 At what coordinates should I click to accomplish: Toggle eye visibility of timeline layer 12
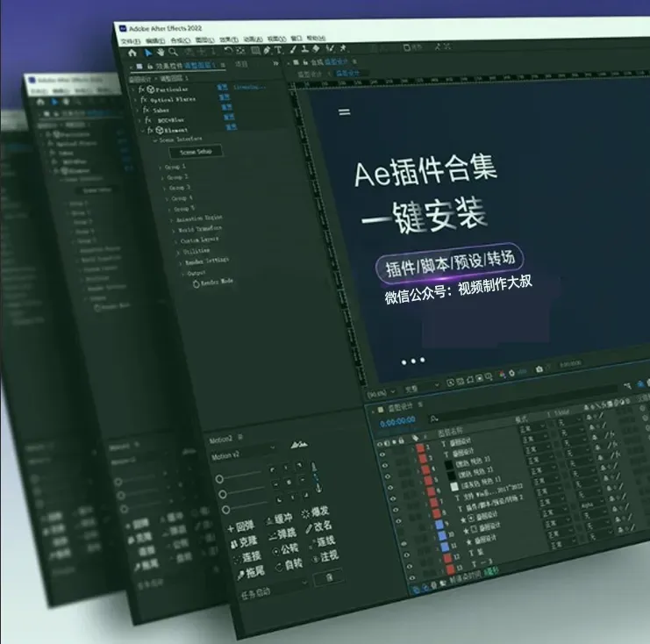[x=409, y=567]
